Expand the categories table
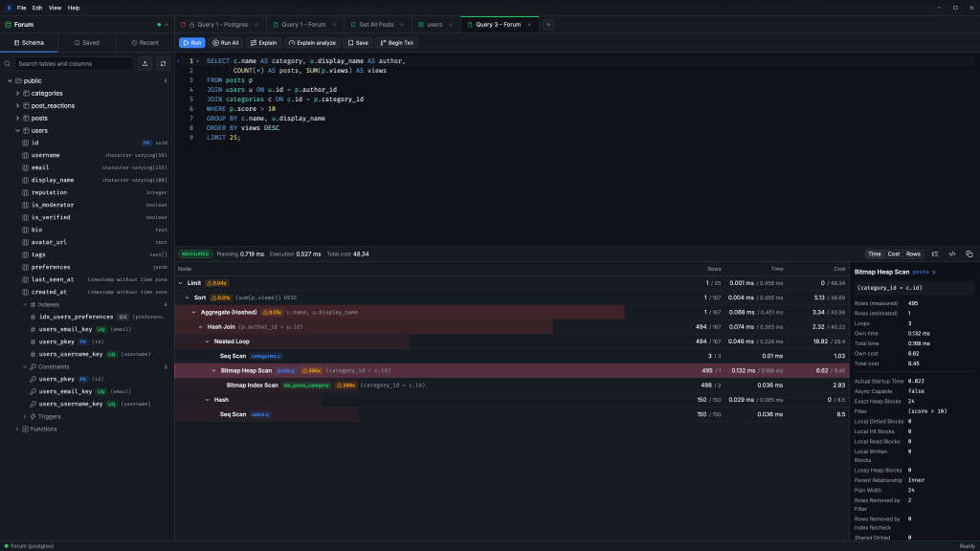Screen dimensions: 980x551 coord(17,94)
